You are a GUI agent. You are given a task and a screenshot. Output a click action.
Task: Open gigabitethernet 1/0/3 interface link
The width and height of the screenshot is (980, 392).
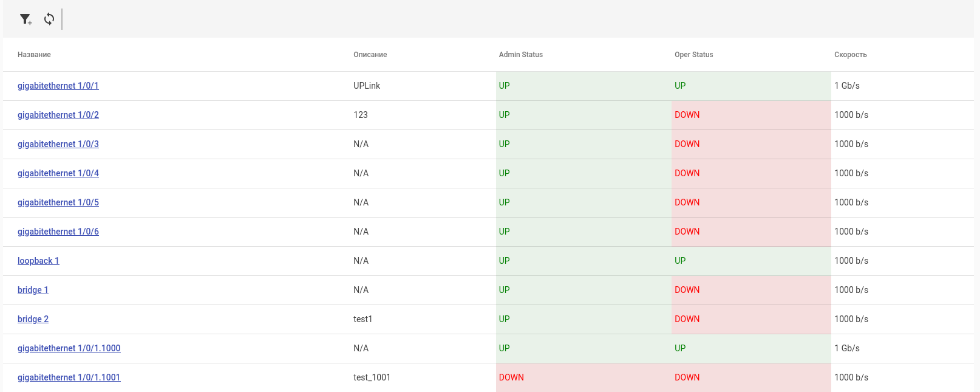pyautogui.click(x=58, y=144)
